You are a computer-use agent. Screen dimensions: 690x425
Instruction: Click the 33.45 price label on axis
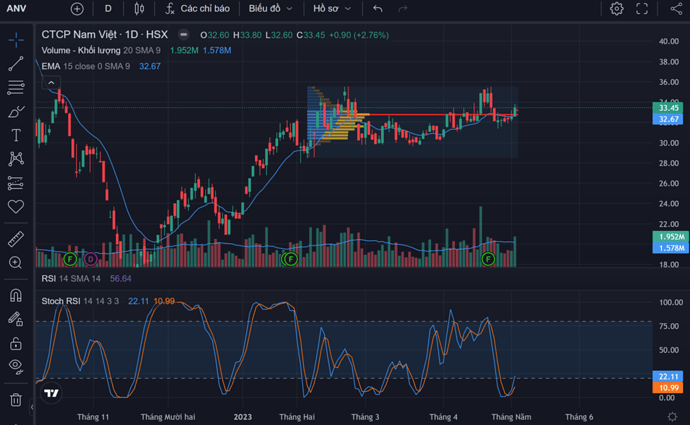point(668,108)
